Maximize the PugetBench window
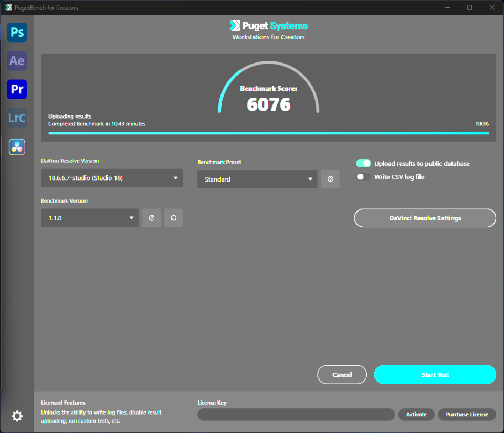Viewport: 504px width, 433px height. [x=469, y=7]
